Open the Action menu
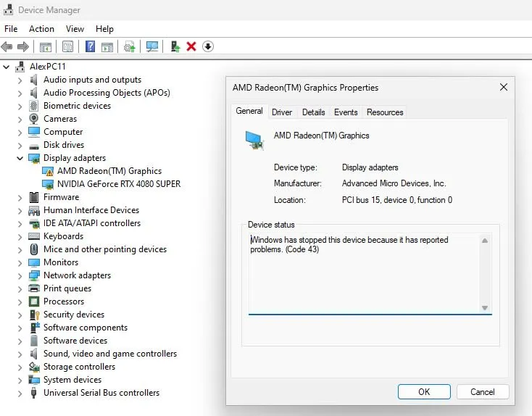The image size is (532, 416). click(41, 29)
